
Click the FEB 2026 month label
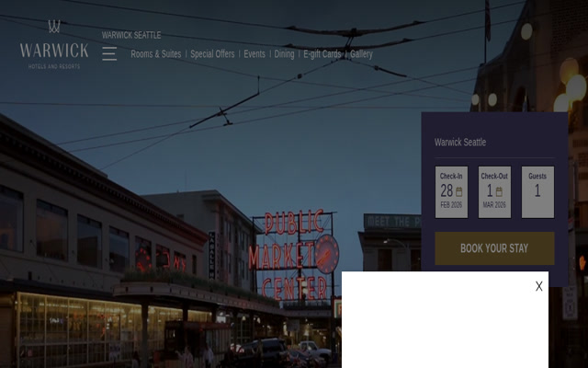pyautogui.click(x=451, y=205)
